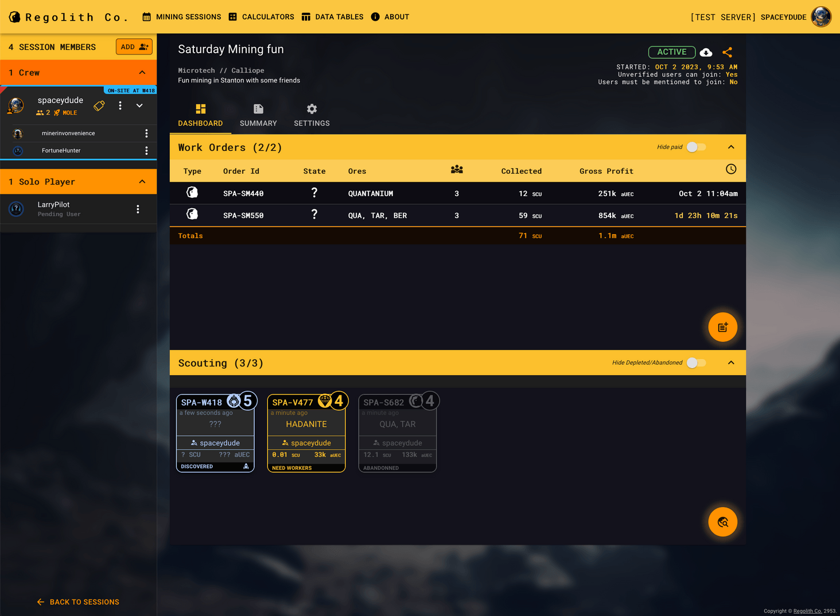Click the clock icon column header

tap(730, 169)
